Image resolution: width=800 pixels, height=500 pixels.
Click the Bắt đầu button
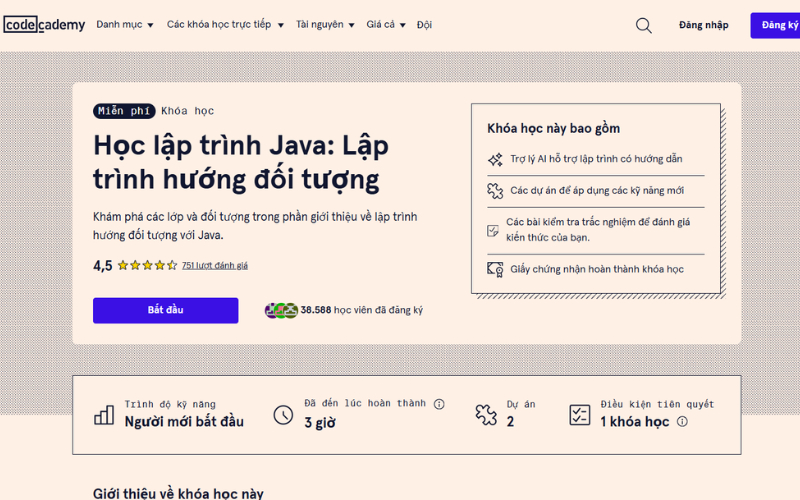165,310
